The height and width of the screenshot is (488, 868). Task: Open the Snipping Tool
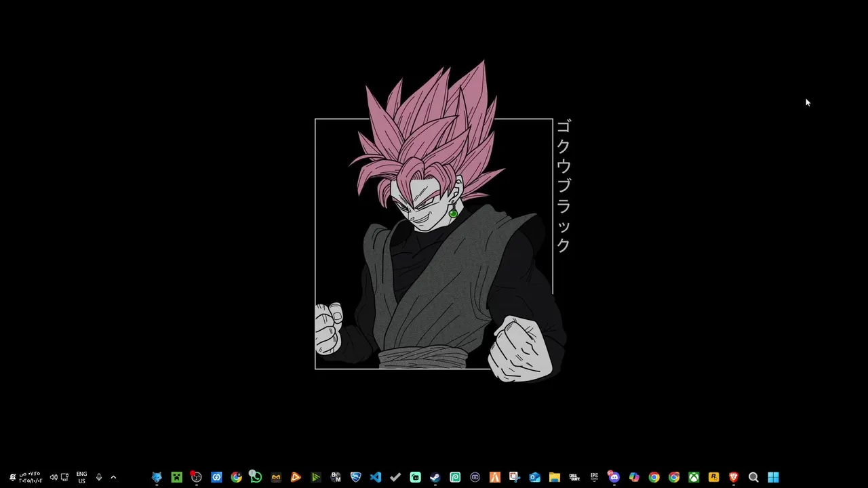[x=515, y=477]
